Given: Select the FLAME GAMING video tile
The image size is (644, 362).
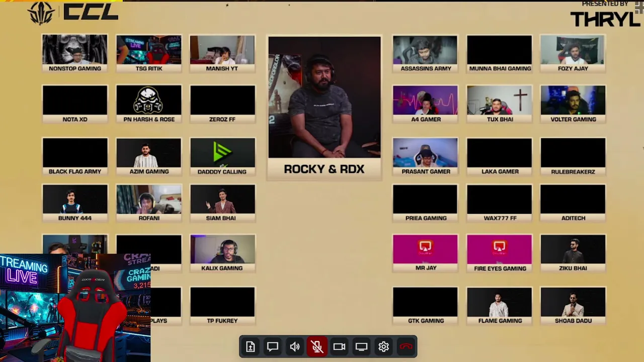Looking at the screenshot, I should (499, 306).
